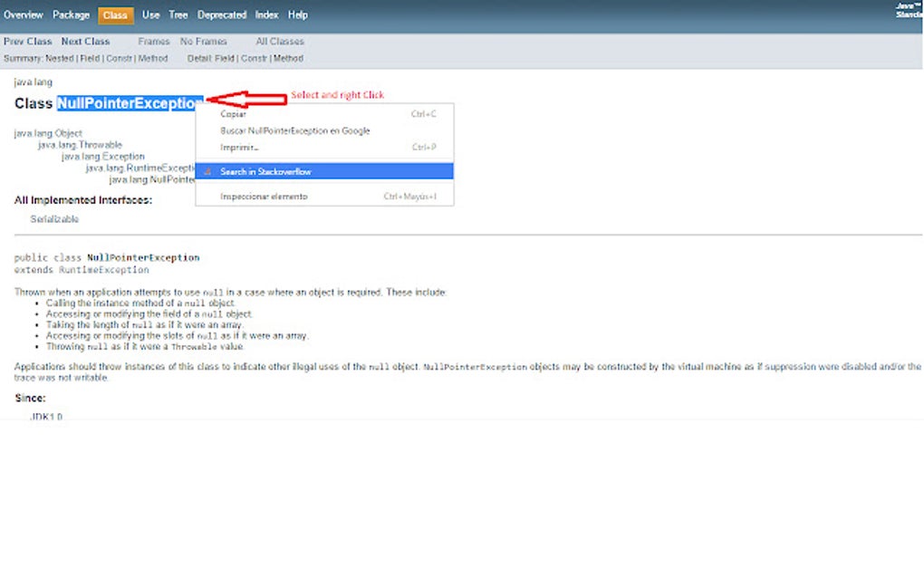The image size is (924, 578).
Task: Open the Use tab
Action: click(x=150, y=14)
